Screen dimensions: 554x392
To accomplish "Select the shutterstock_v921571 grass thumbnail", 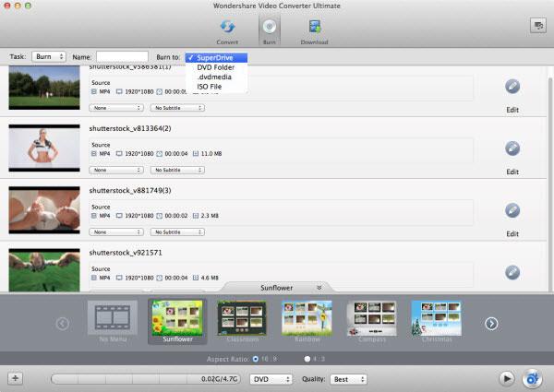I will click(44, 270).
